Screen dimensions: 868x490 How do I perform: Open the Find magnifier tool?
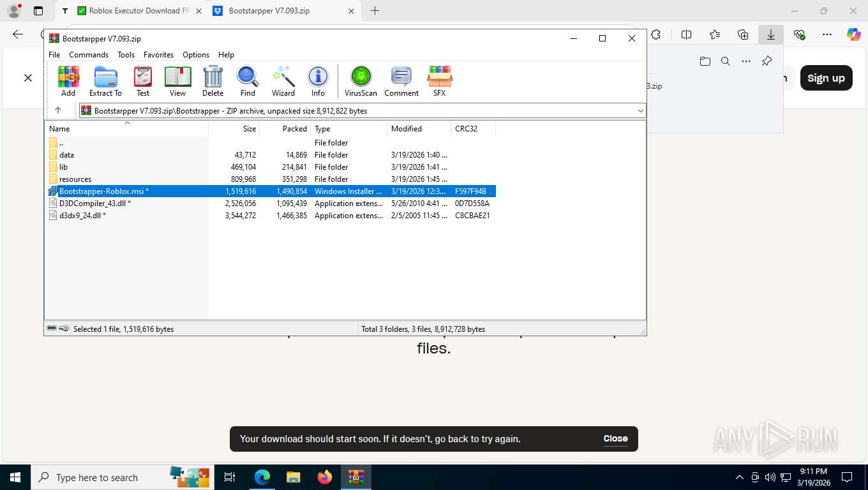[x=248, y=81]
